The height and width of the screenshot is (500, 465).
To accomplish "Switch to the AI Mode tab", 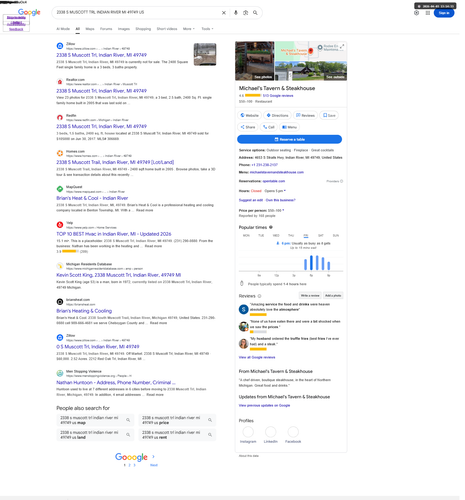I will pos(63,29).
